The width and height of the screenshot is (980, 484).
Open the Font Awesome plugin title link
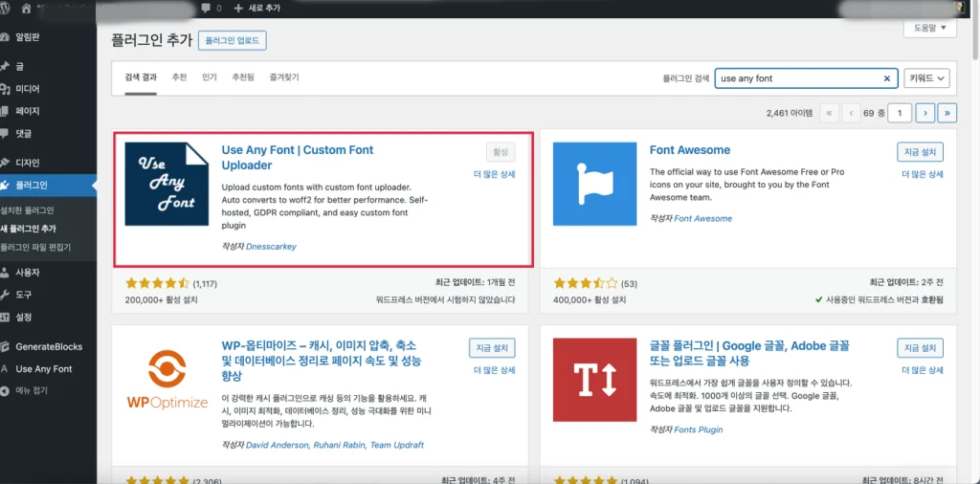690,150
